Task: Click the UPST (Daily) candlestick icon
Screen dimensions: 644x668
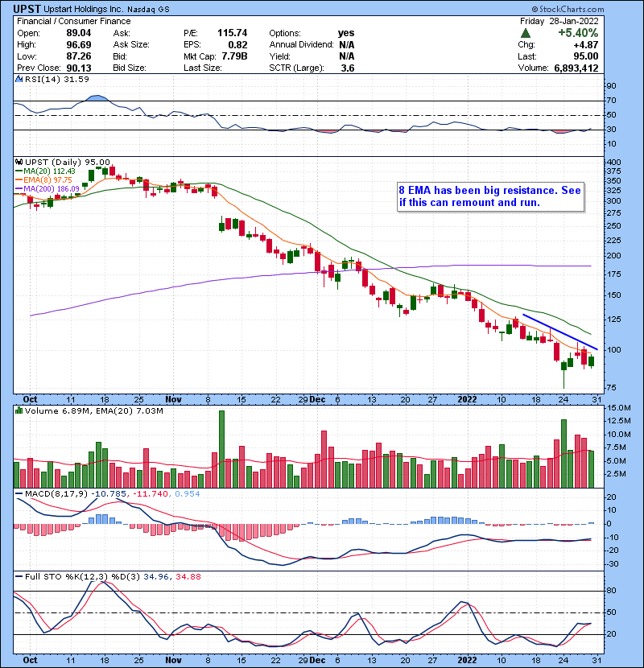Action: tap(19, 163)
